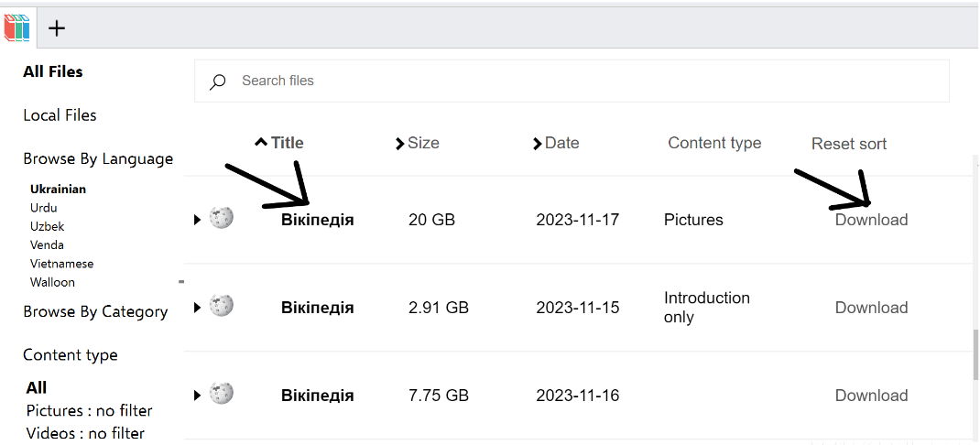Sort the list by Date column

561,143
